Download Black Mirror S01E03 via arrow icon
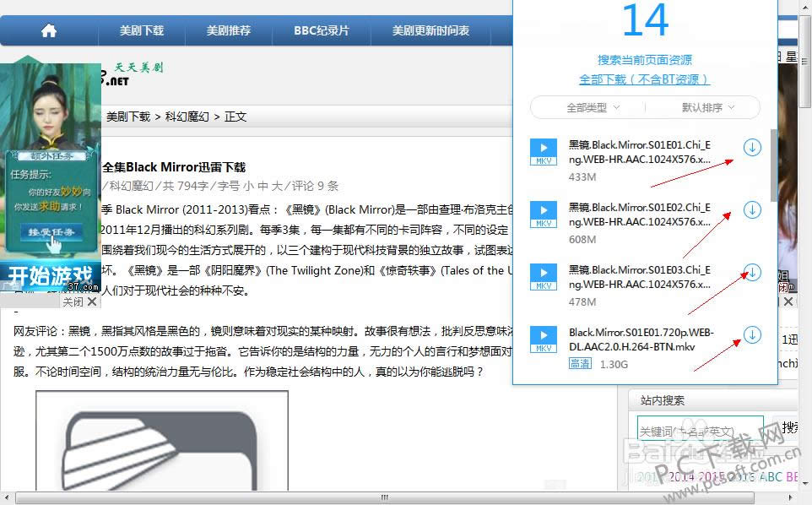This screenshot has width=812, height=505. [x=751, y=272]
